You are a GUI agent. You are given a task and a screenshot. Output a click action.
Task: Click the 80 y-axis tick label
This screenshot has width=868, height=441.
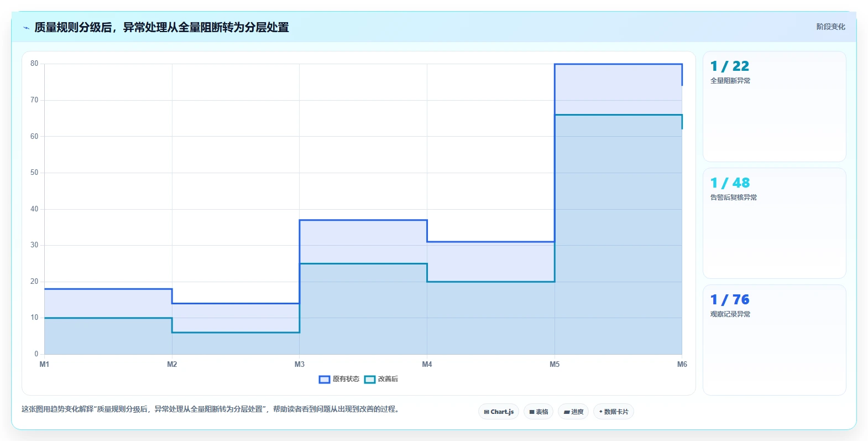click(34, 64)
